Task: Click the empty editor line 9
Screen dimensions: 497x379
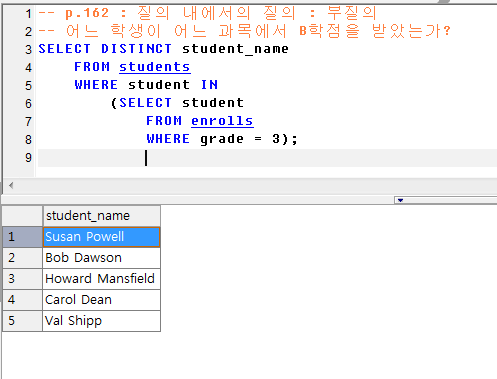Action: click(267, 158)
